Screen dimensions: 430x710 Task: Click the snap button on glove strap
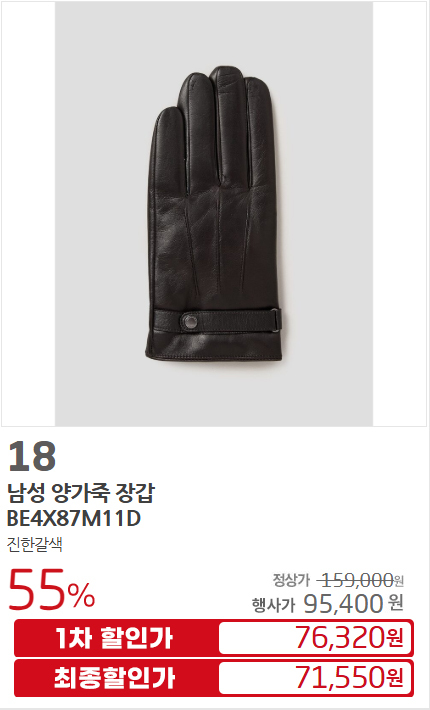tap(190, 322)
